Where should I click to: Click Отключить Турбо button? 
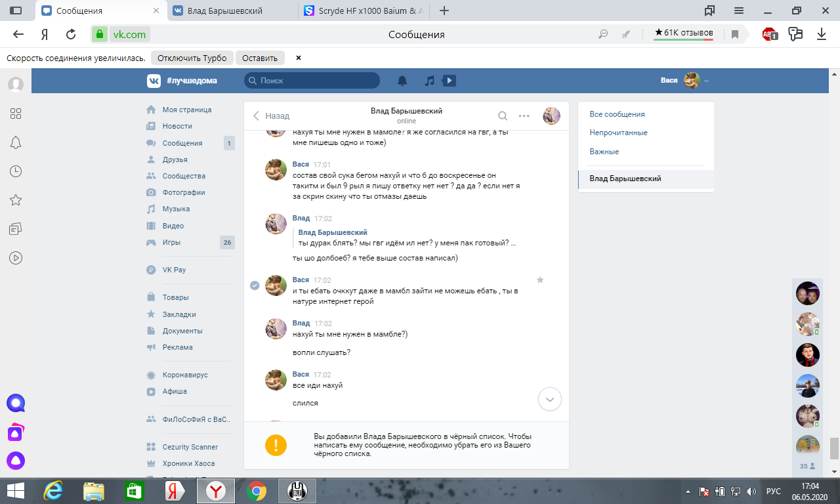192,58
